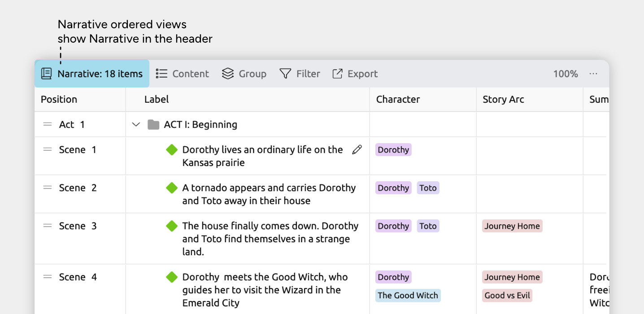644x314 pixels.
Task: Click the Filter funnel icon
Action: 285,74
